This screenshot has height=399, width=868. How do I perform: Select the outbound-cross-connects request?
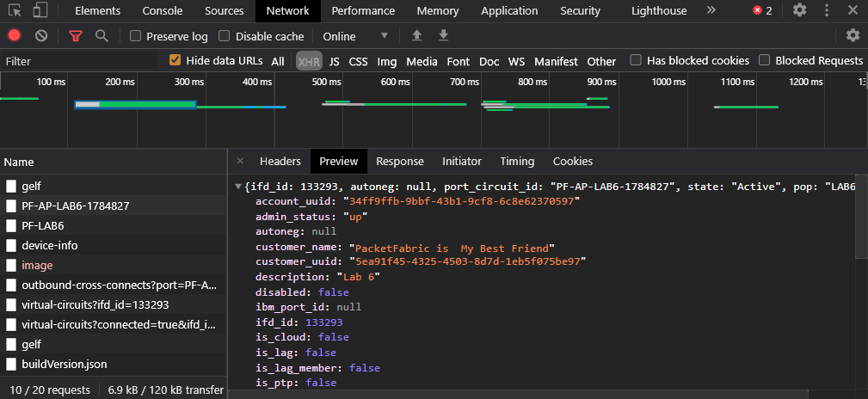(x=113, y=285)
